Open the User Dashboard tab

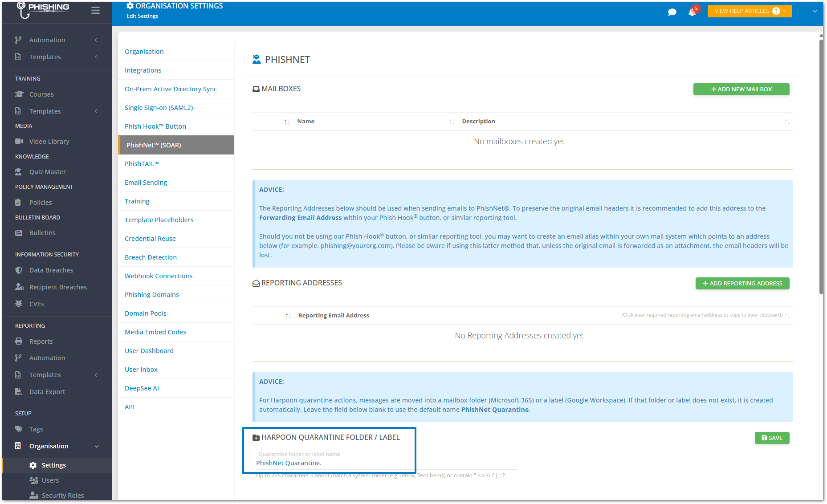(176, 351)
